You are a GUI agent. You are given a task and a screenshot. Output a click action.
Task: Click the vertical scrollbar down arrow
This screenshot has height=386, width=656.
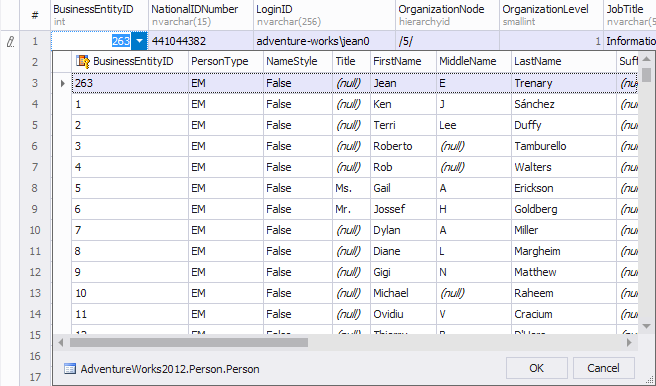(646, 326)
